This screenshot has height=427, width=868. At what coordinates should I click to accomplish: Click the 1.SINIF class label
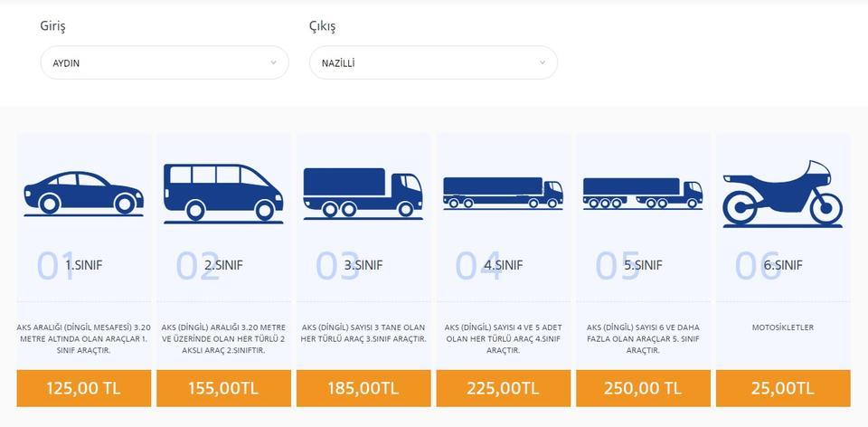[83, 265]
